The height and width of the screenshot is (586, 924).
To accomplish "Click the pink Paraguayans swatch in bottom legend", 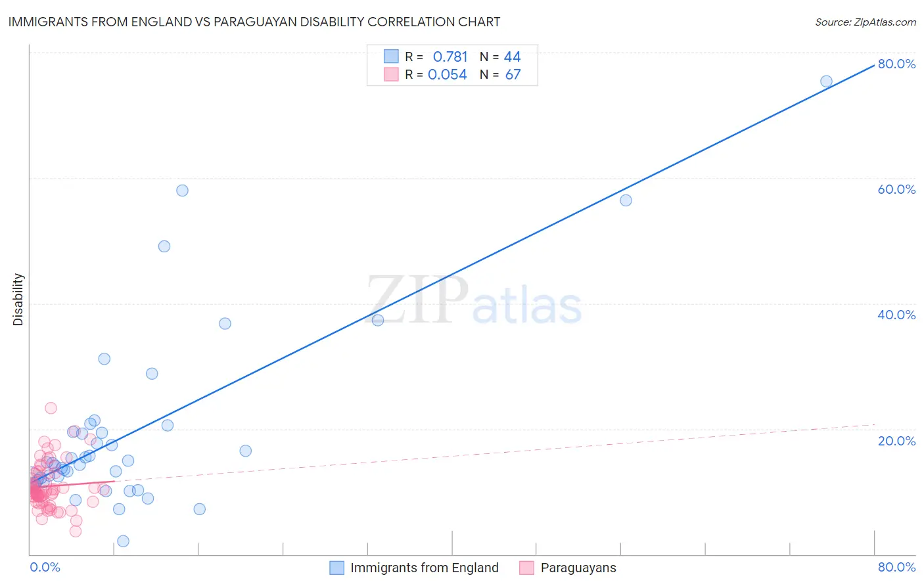I will [x=526, y=568].
